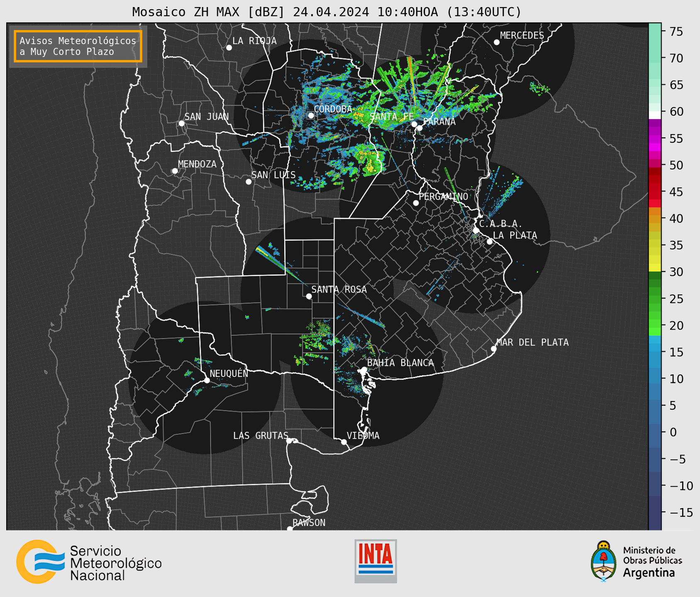
Task: Click the 75 dBZ value on color scale
Action: coord(676,32)
